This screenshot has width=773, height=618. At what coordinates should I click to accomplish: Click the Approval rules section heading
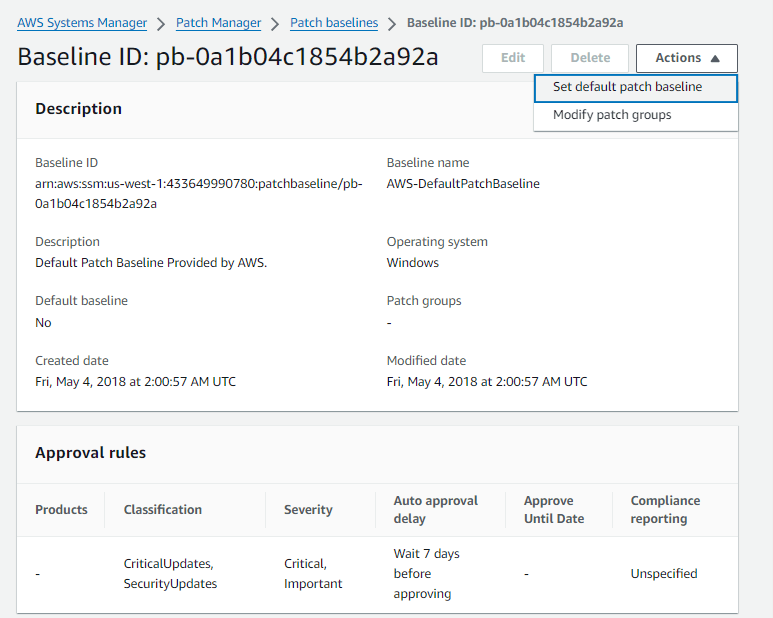point(91,453)
